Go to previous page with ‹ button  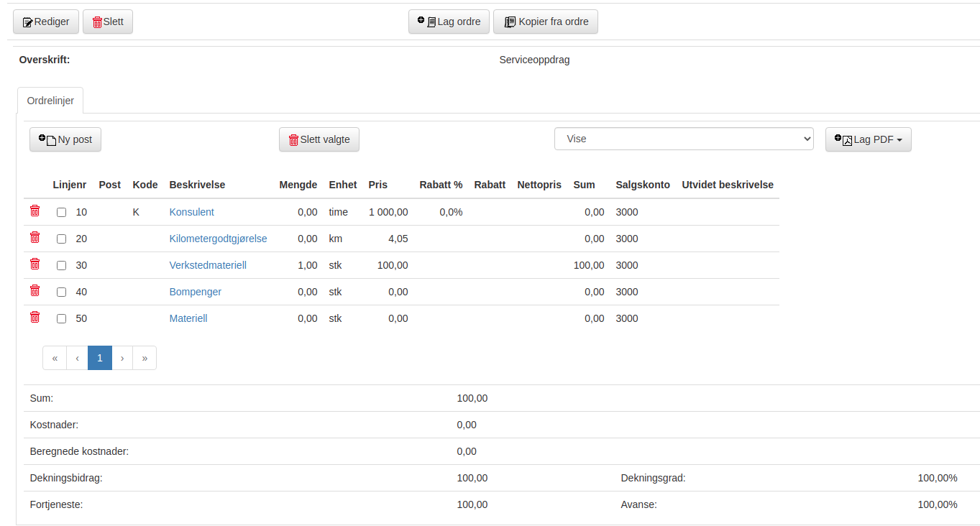pyautogui.click(x=77, y=358)
